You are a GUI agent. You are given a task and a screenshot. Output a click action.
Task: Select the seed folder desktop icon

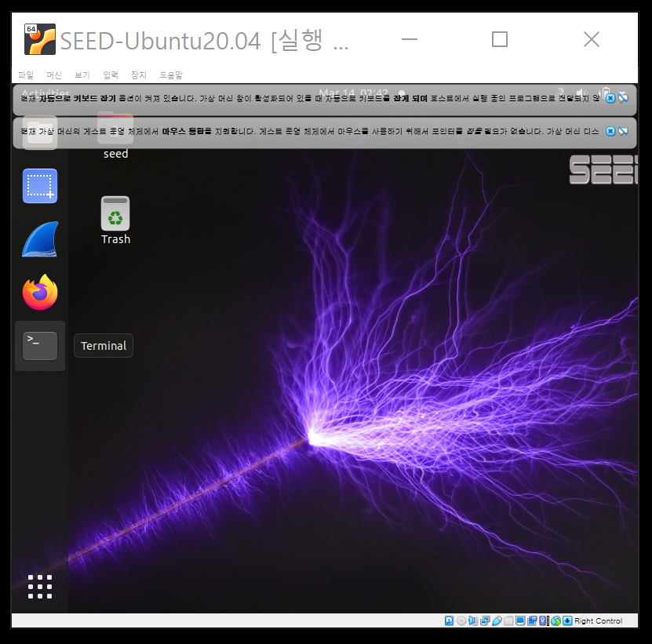coord(115,136)
